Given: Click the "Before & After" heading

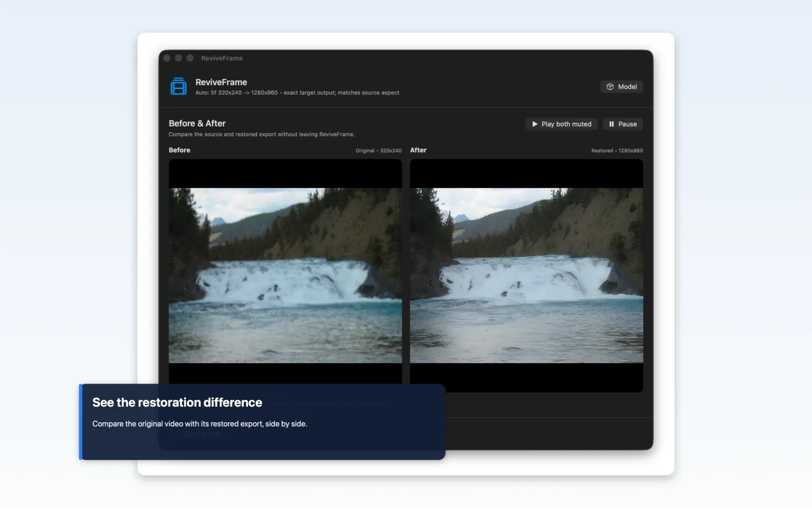Looking at the screenshot, I should (197, 123).
